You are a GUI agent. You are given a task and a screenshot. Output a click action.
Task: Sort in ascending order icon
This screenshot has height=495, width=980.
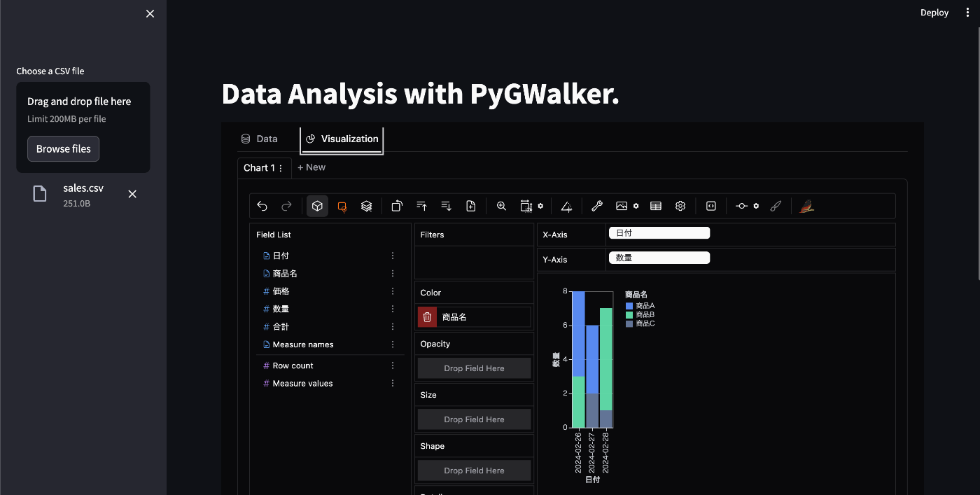point(421,206)
